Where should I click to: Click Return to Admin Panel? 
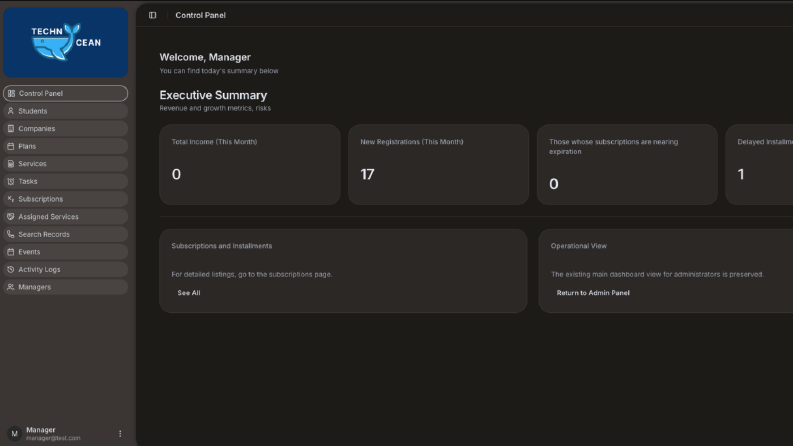pos(593,293)
